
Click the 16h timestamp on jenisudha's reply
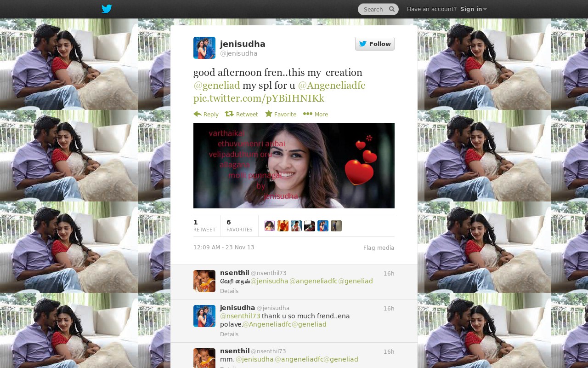tap(389, 309)
